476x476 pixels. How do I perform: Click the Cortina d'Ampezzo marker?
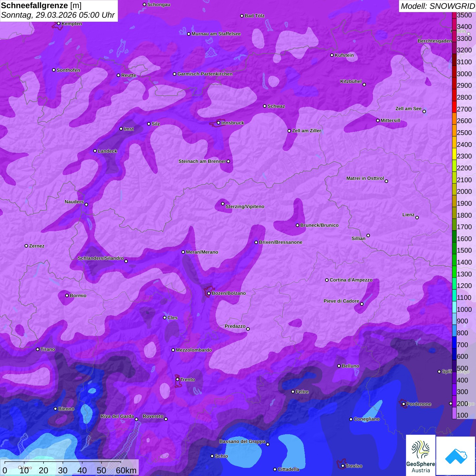click(327, 280)
